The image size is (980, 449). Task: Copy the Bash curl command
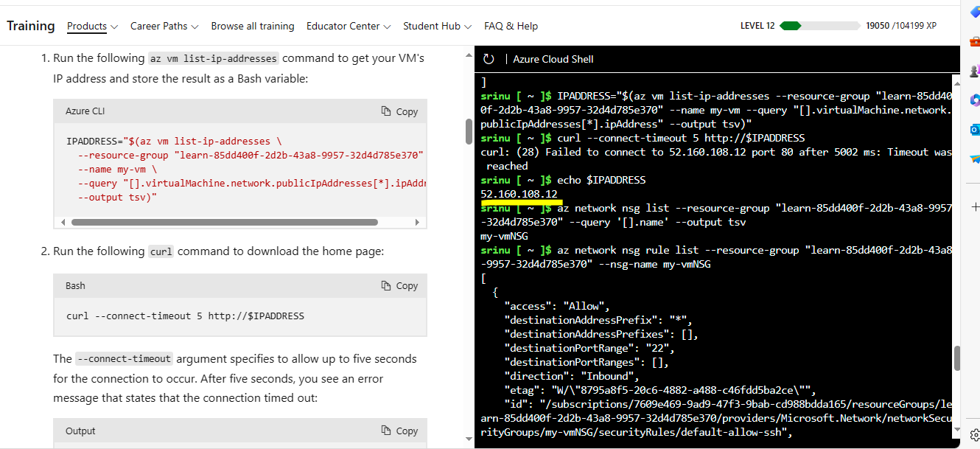[x=399, y=285]
